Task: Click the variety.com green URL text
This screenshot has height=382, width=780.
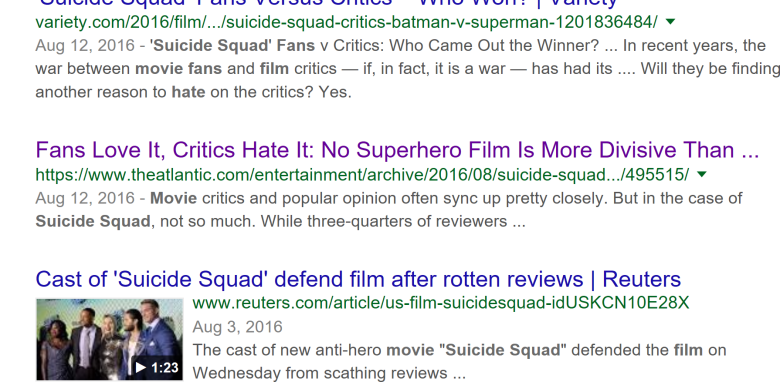Action: tap(346, 22)
